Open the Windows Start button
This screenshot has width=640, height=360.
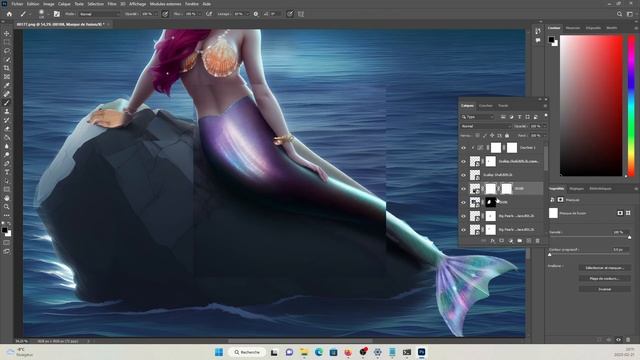coord(219,352)
